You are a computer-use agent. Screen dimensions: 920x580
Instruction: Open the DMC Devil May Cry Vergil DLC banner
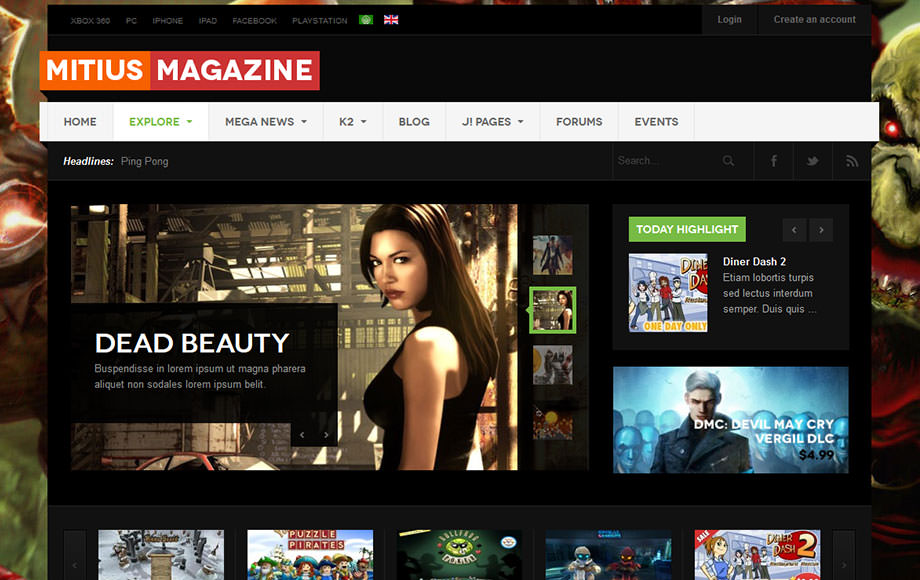tap(730, 420)
